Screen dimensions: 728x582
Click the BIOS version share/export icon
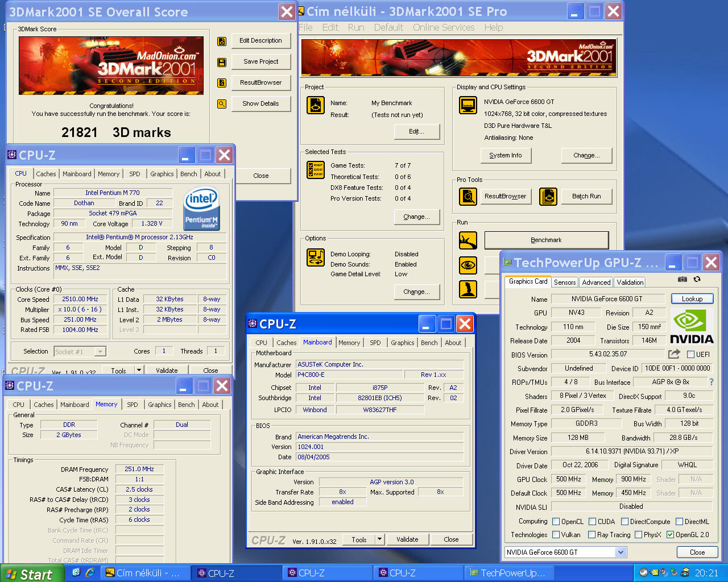point(674,354)
